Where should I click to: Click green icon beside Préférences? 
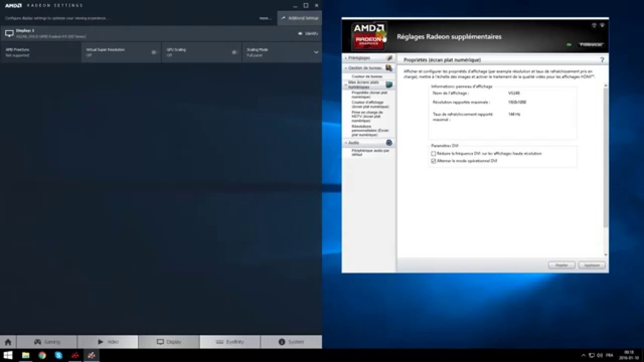click(x=569, y=44)
